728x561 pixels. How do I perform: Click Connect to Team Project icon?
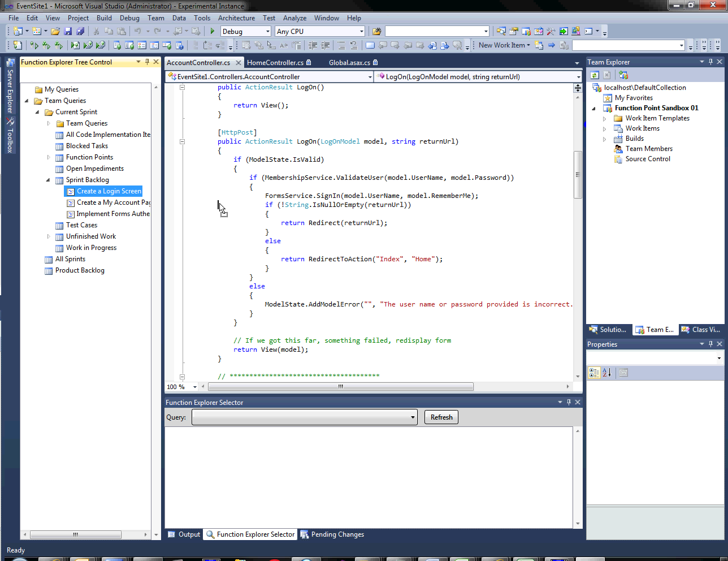click(623, 75)
